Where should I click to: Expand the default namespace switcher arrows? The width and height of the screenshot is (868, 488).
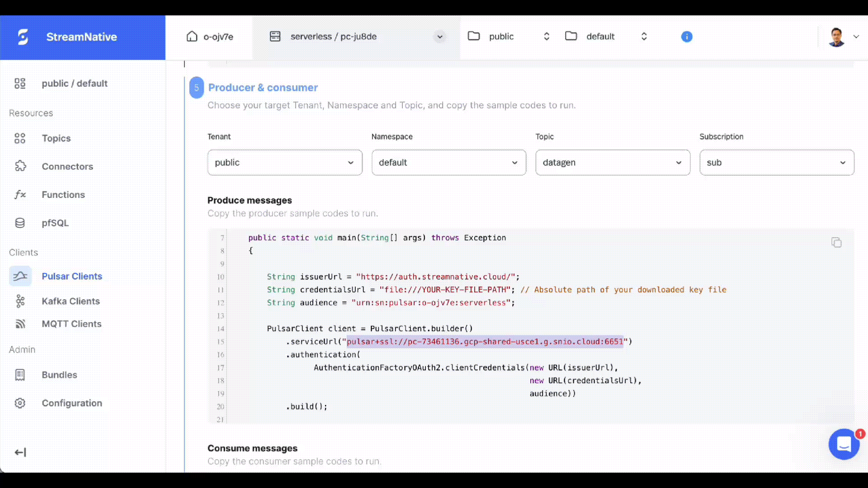[644, 37]
